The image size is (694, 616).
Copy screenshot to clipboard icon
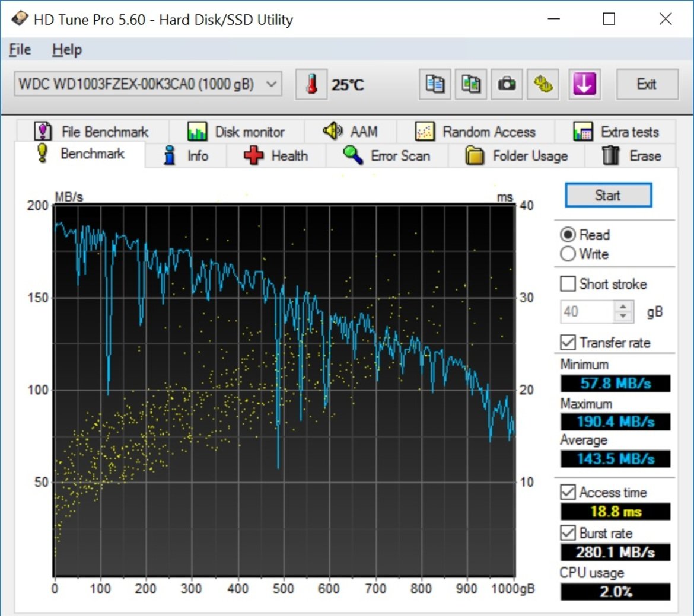coord(470,84)
